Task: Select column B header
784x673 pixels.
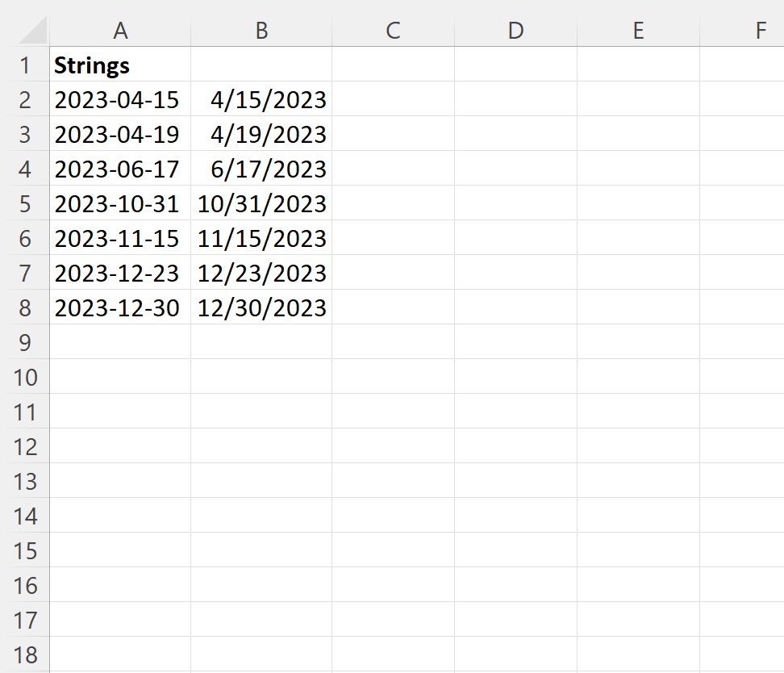Action: click(261, 31)
